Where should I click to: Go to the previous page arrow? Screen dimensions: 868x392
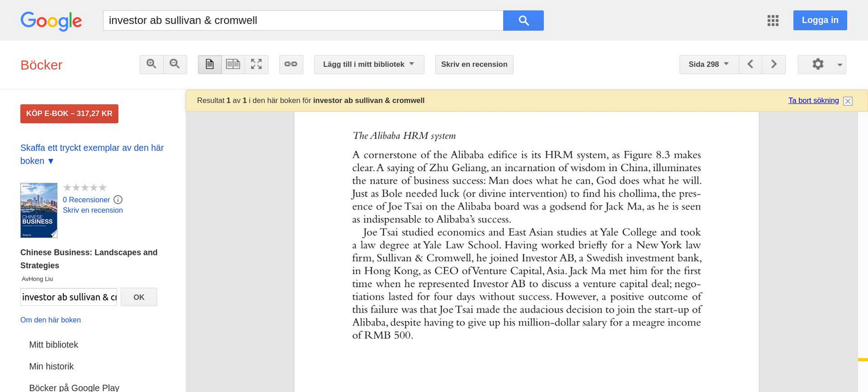750,64
